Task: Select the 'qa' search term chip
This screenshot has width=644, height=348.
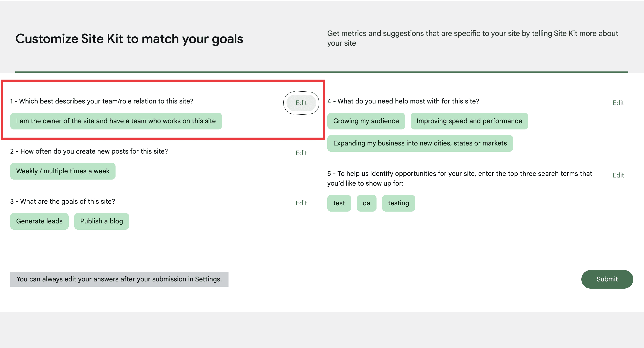Action: pos(367,203)
